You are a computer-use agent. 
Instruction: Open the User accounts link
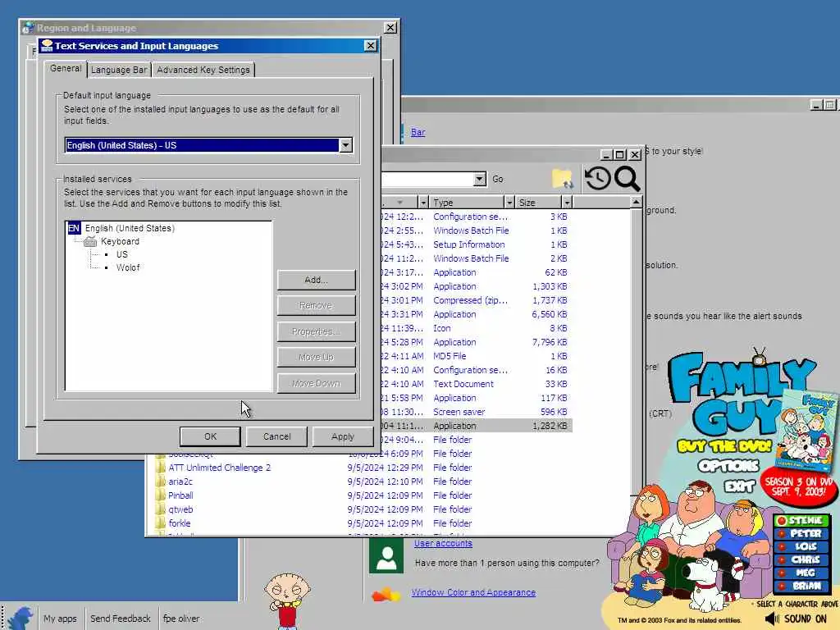(x=443, y=543)
